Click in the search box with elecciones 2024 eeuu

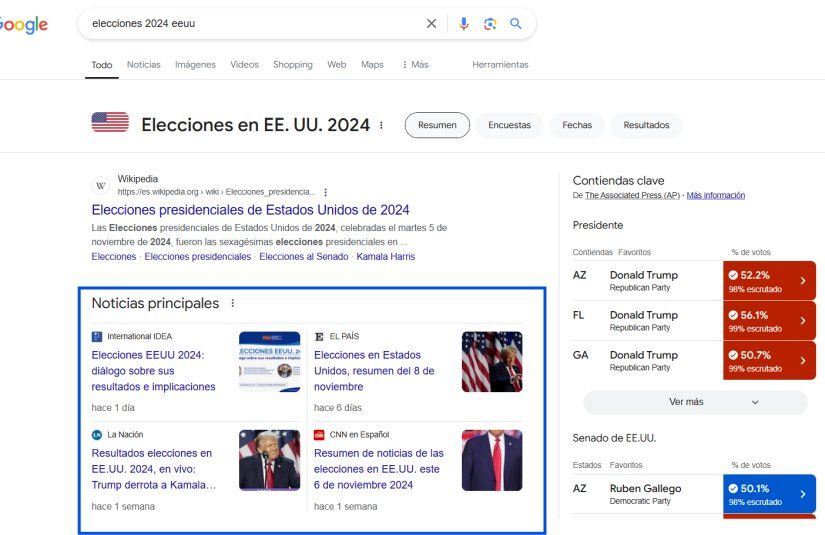click(x=253, y=24)
